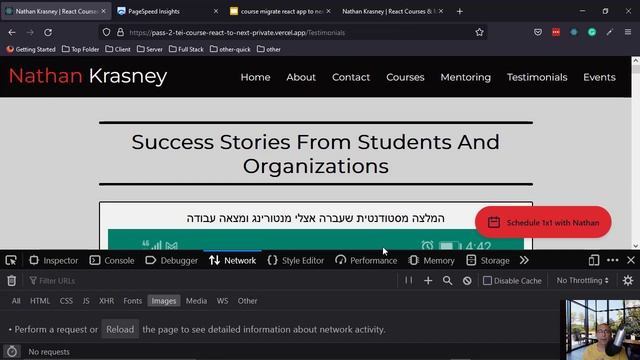Screen dimensions: 640x360
Task: Open the Contact page link
Action: [351, 77]
